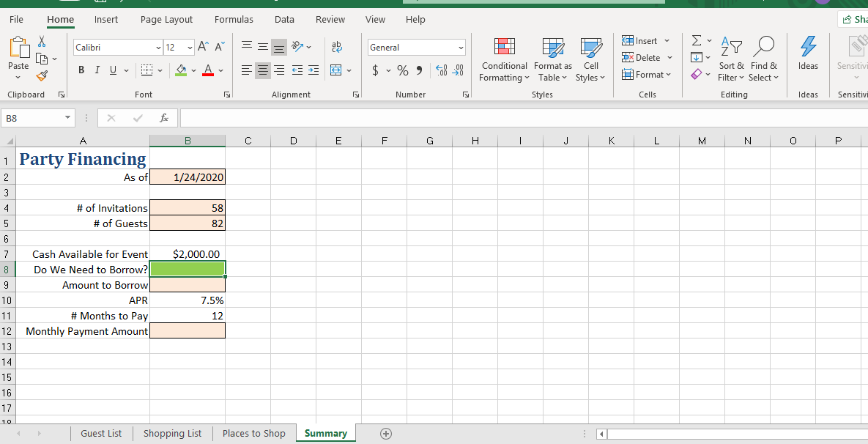
Task: Click the Increase Decimal icon
Action: click(441, 70)
